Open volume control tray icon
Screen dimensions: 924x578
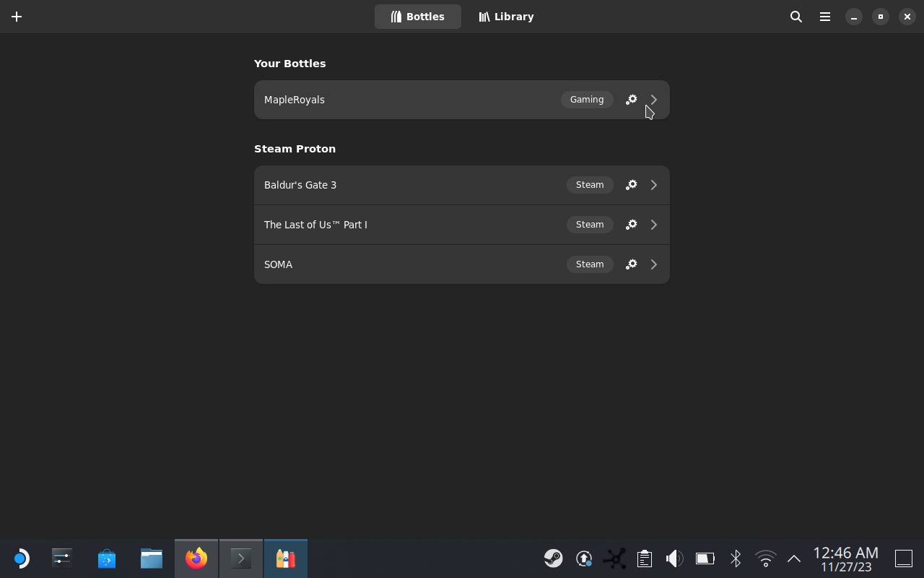pyautogui.click(x=674, y=558)
